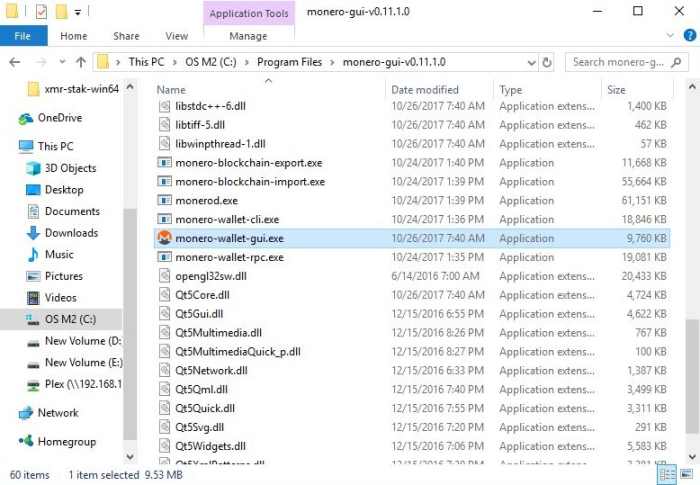The height and width of the screenshot is (485, 700).
Task: Select the libtiff-5.dll file name
Action: pyautogui.click(x=200, y=125)
